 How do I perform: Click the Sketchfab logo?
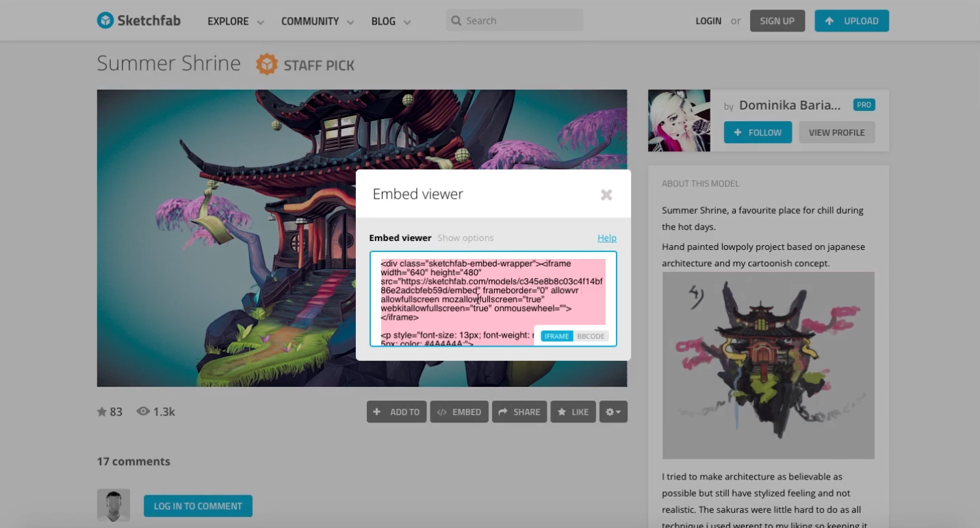point(139,21)
